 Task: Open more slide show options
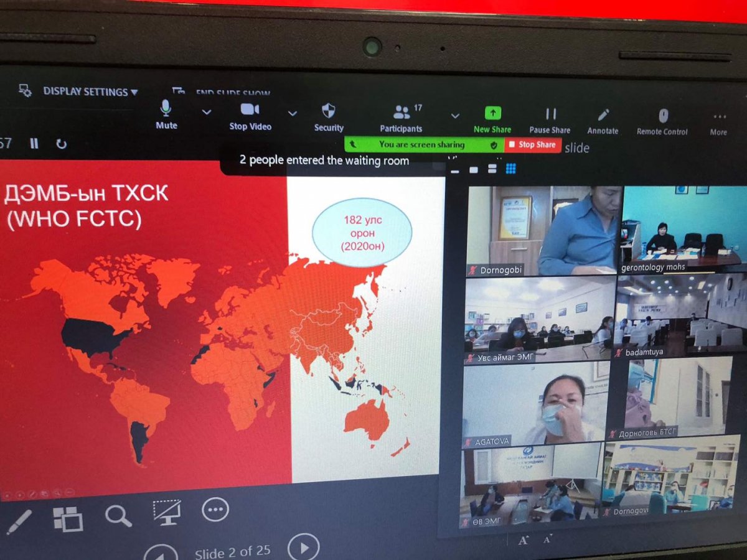click(215, 510)
